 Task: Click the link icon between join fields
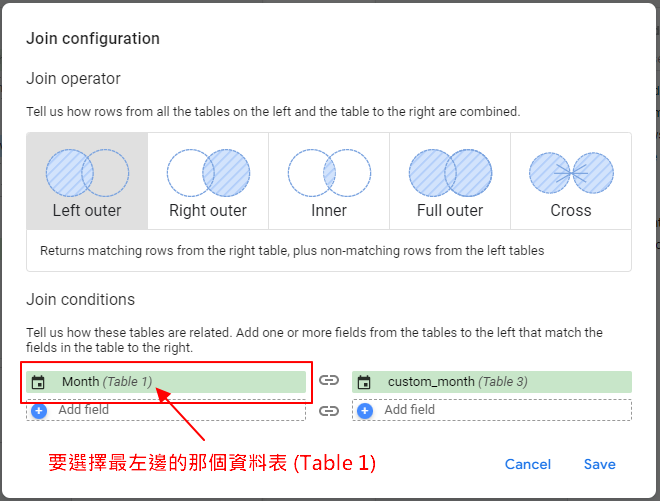click(x=329, y=381)
